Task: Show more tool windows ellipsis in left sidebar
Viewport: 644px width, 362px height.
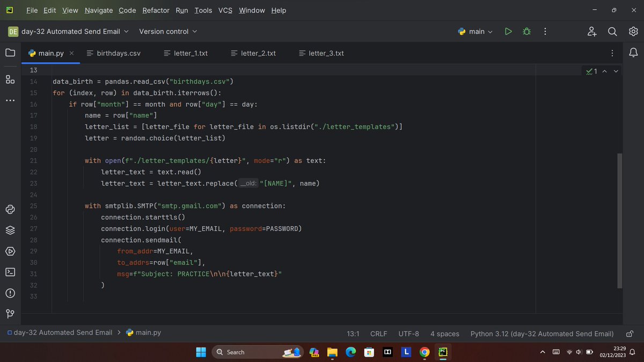Action: tap(10, 101)
